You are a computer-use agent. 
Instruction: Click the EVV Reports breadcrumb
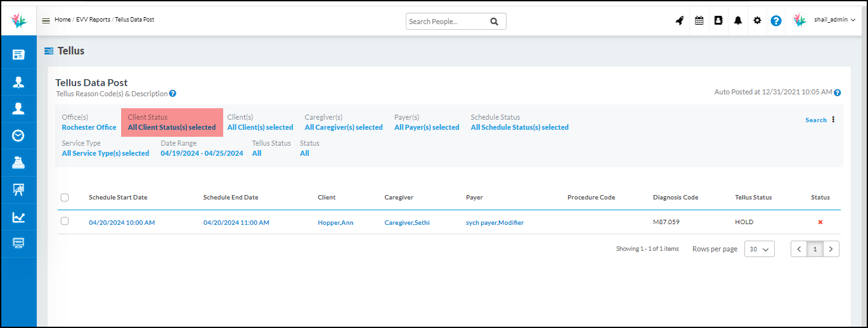tap(92, 20)
